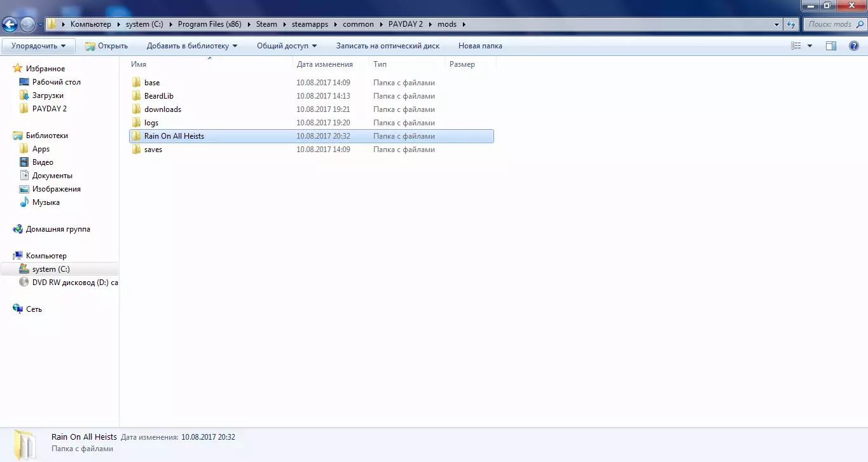Click the Компьютер icon in sidebar

(x=18, y=256)
